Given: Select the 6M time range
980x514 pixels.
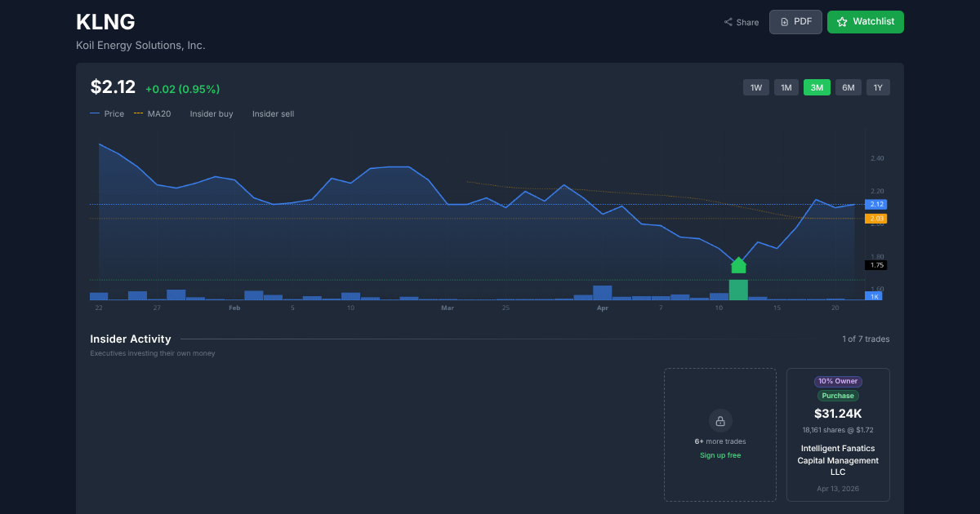Looking at the screenshot, I should (x=848, y=87).
